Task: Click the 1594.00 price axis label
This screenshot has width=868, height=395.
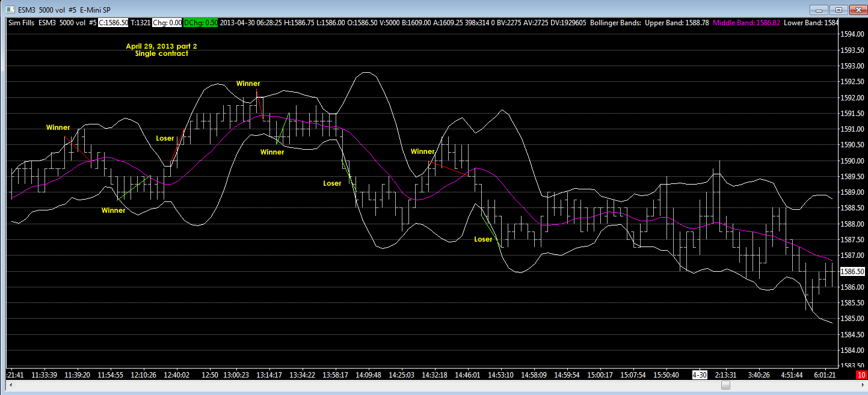Action: pyautogui.click(x=854, y=34)
